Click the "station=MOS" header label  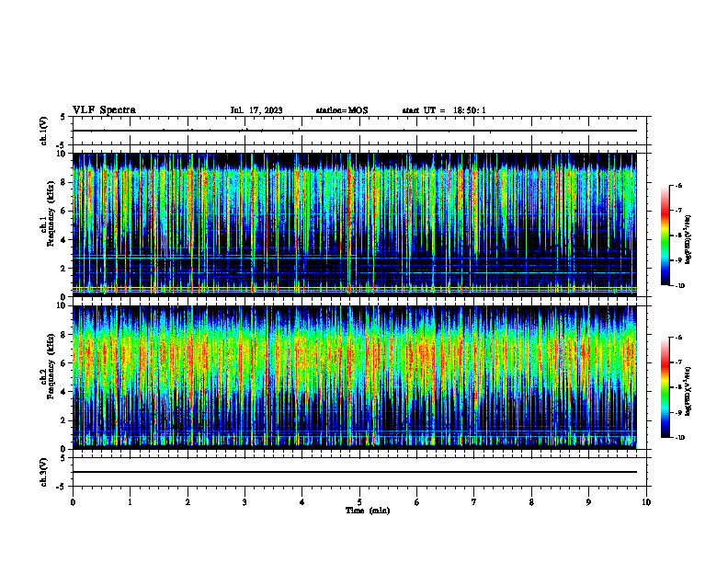point(342,110)
